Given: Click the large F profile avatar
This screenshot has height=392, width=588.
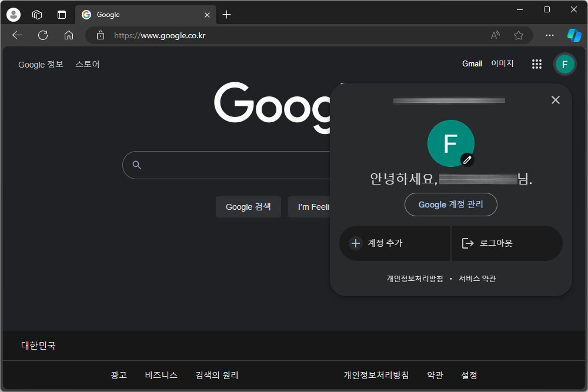Looking at the screenshot, I should (451, 143).
